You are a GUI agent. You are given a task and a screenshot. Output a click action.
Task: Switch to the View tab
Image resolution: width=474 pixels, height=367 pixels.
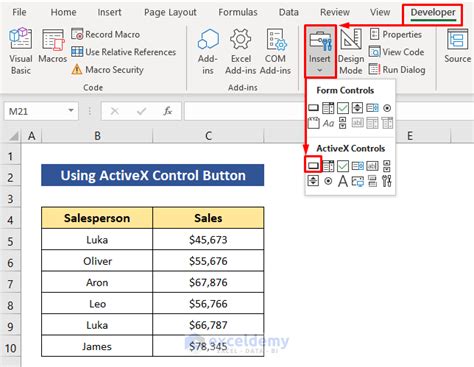click(x=380, y=12)
